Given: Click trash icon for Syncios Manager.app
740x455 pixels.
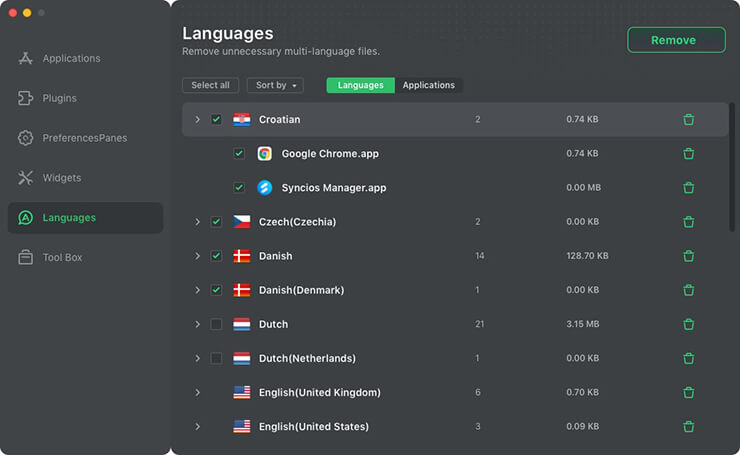Looking at the screenshot, I should point(689,187).
